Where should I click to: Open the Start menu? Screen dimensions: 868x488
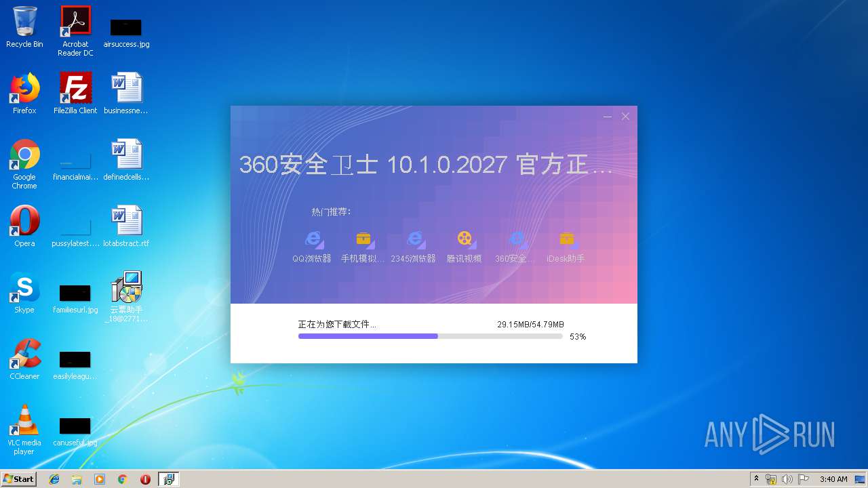pos(19,479)
